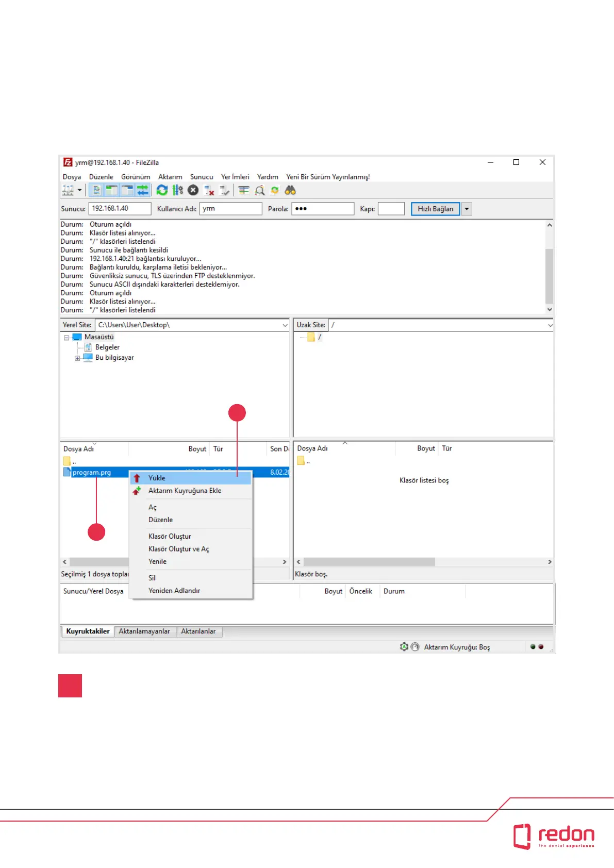Click the Parola password field
614x868 pixels.
[323, 208]
